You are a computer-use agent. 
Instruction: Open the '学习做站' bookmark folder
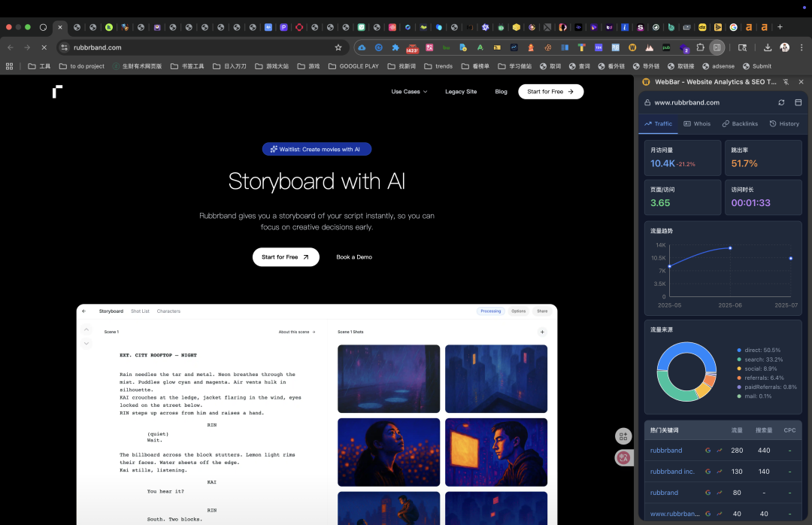(515, 66)
